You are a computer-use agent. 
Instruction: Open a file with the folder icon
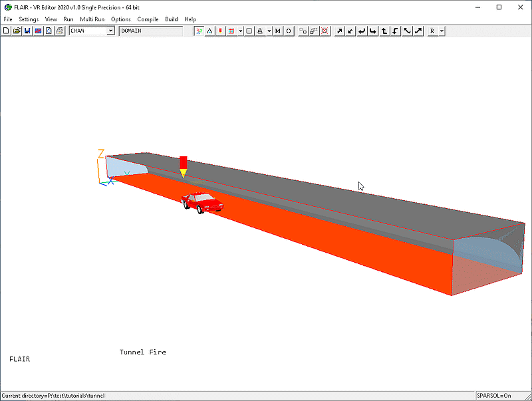pos(17,31)
